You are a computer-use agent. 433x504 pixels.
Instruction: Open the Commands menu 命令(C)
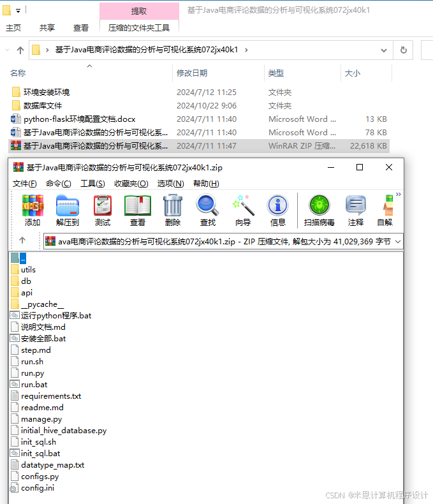(x=59, y=184)
